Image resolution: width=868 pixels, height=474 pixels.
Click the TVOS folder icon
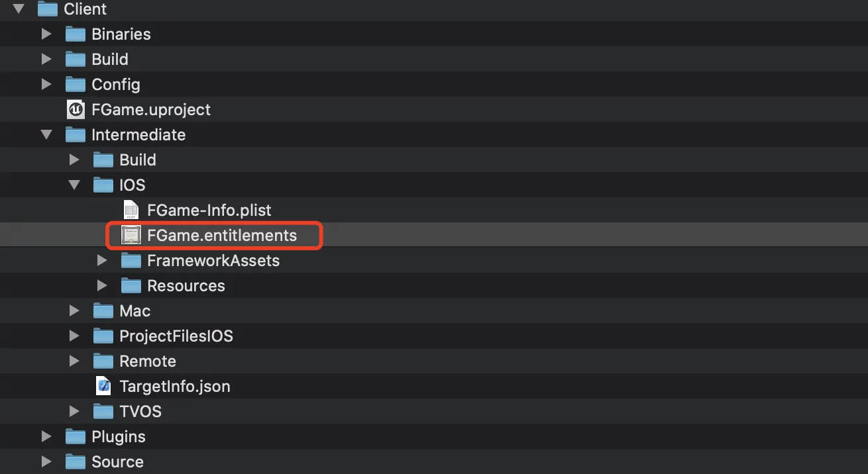(103, 411)
